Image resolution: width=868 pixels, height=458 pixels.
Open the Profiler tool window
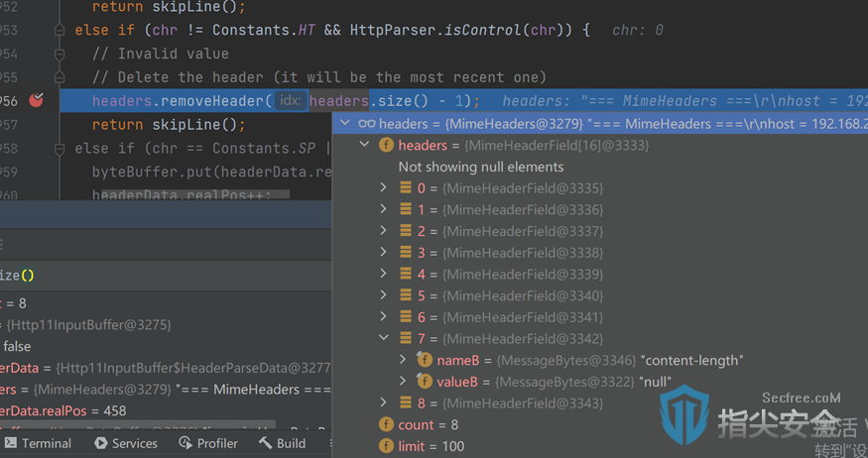coord(208,443)
